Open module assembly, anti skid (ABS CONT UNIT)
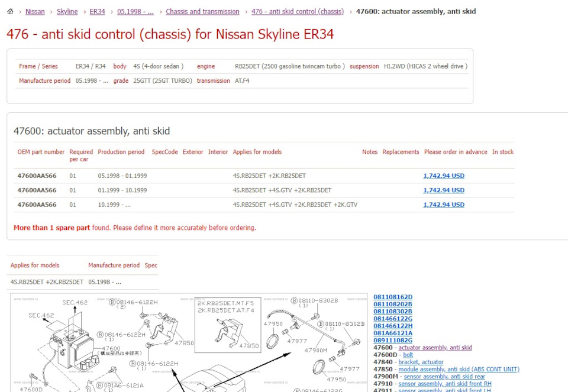568x392 pixels. [x=459, y=370]
